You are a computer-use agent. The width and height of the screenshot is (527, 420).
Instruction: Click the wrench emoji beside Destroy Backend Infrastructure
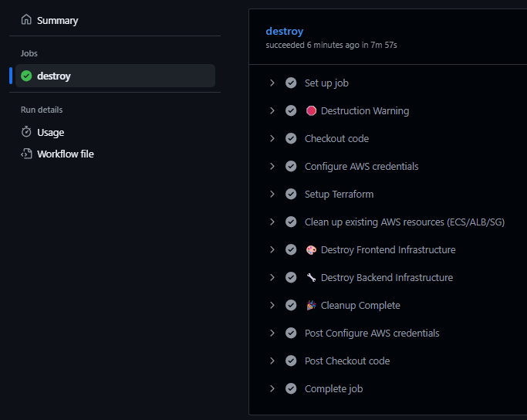click(x=311, y=277)
